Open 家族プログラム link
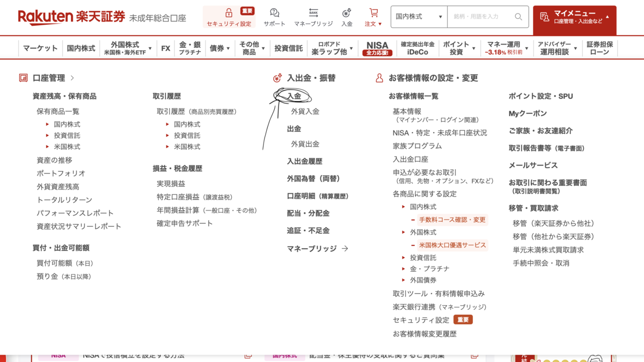 pyautogui.click(x=418, y=146)
